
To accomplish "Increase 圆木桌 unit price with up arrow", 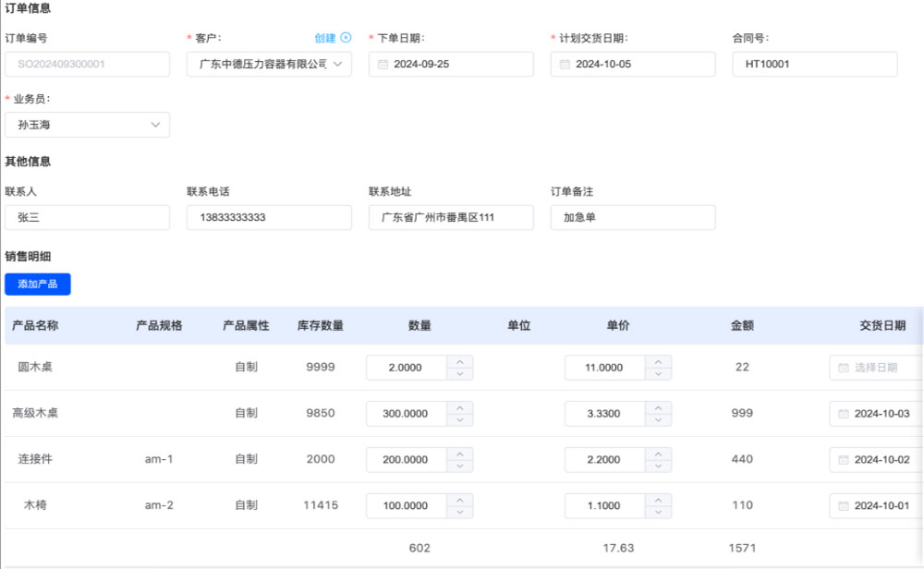I will (658, 361).
